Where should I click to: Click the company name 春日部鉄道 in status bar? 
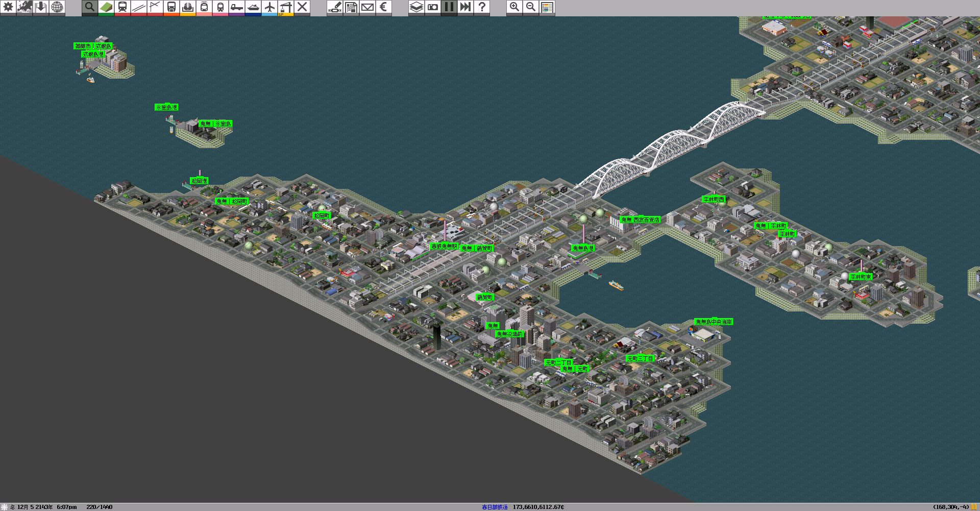(x=495, y=507)
